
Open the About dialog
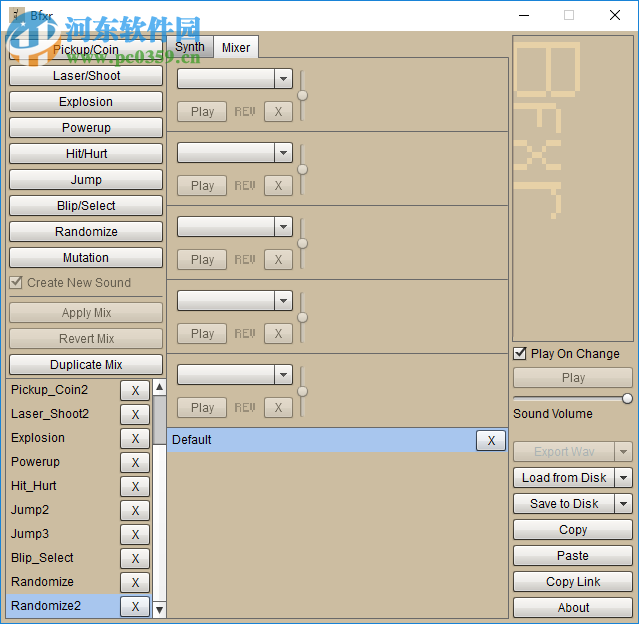(573, 608)
